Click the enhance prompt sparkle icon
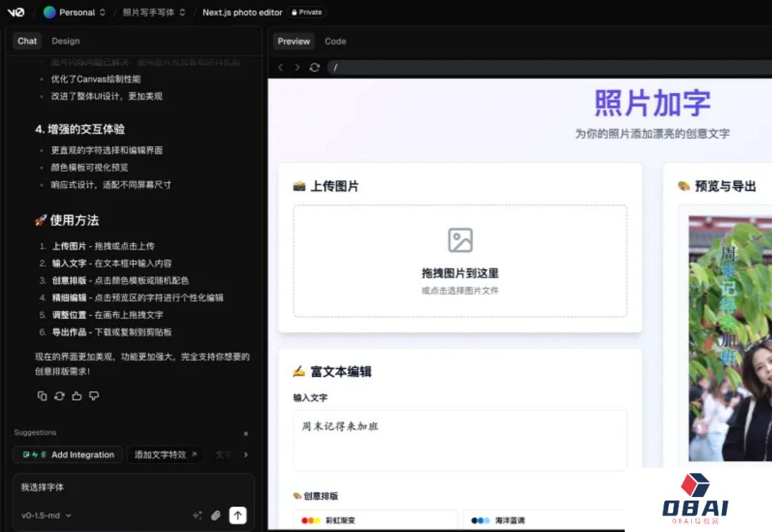This screenshot has height=532, width=772. (x=197, y=516)
